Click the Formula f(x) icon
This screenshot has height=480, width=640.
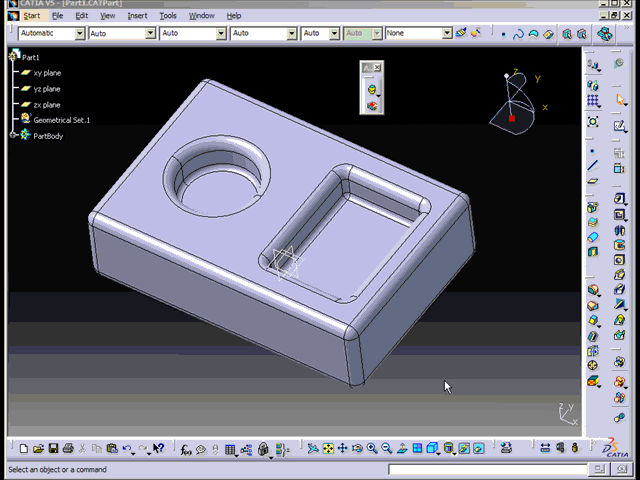(186, 449)
